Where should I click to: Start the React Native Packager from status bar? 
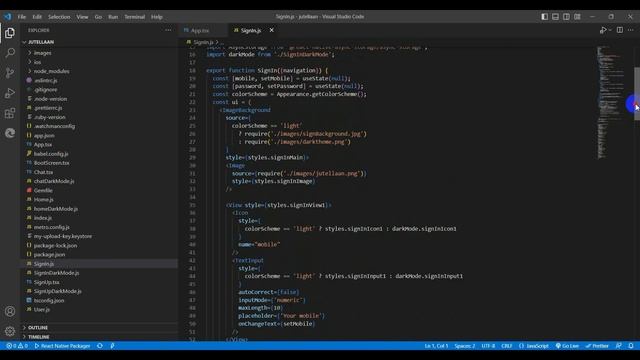[62, 346]
